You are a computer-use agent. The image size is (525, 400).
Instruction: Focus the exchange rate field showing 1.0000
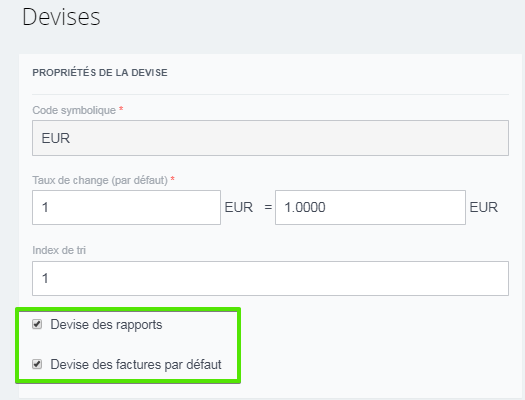370,208
